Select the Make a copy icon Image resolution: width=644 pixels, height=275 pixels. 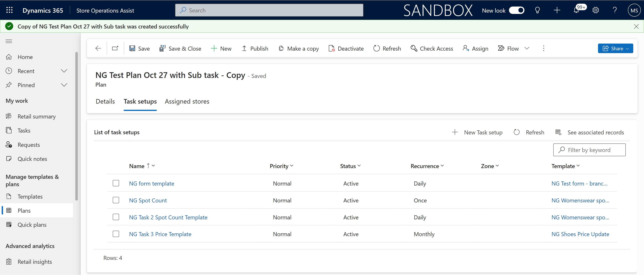pos(281,48)
